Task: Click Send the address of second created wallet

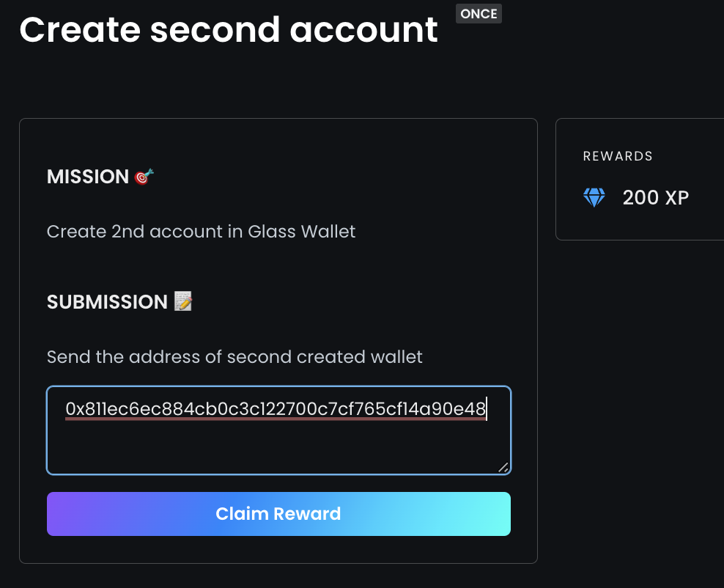Action: 234,356
